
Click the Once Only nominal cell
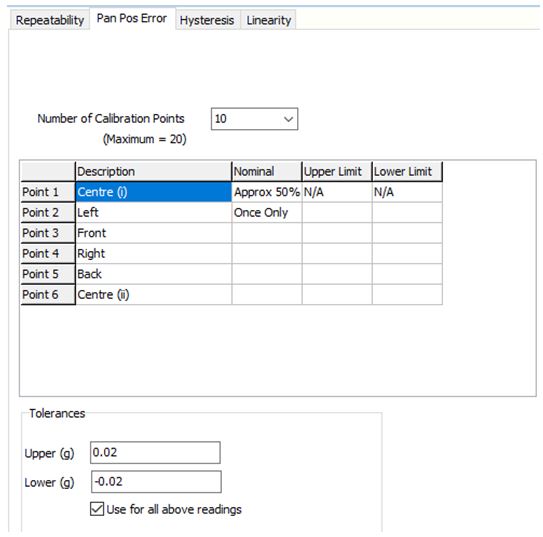267,212
